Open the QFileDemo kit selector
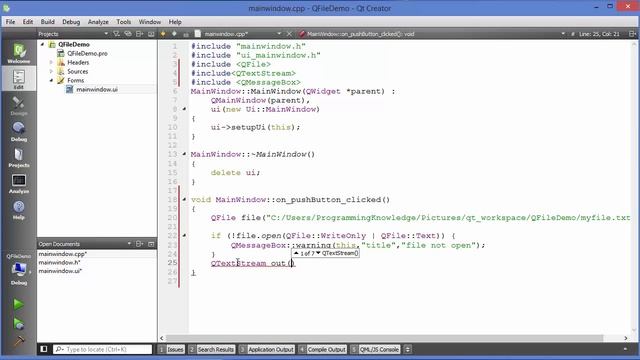 [x=19, y=269]
